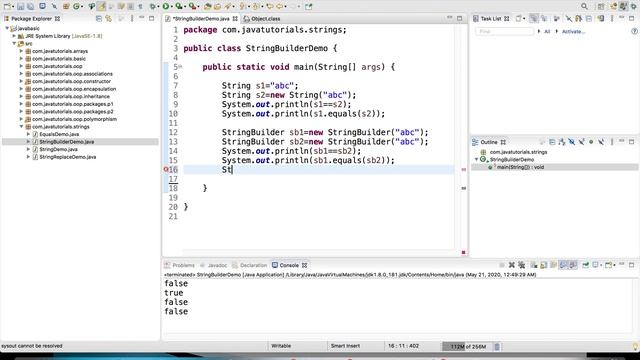Viewport: 640px width, 360px height.
Task: Click the run garbage collector trash icon
Action: click(497, 347)
